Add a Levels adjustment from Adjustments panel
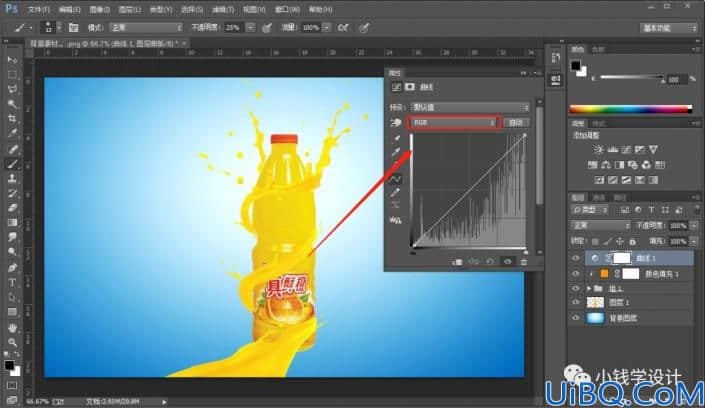The height and width of the screenshot is (408, 705). point(612,149)
